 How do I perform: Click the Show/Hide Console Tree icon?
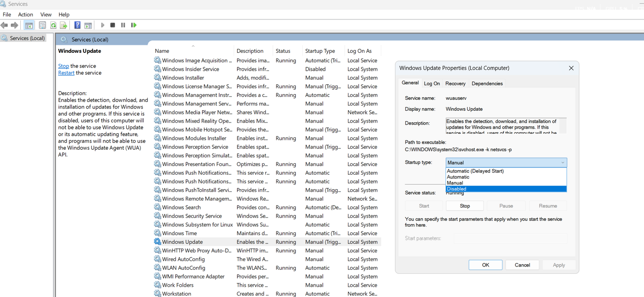tap(29, 25)
